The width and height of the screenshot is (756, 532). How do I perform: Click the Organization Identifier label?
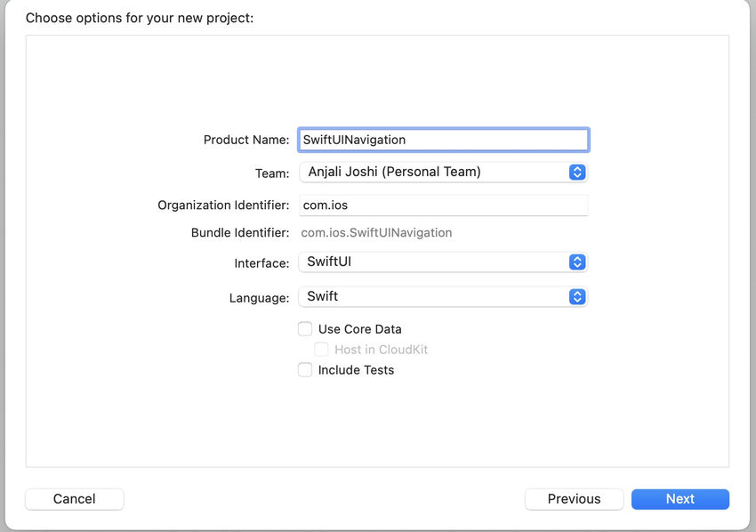click(x=223, y=205)
